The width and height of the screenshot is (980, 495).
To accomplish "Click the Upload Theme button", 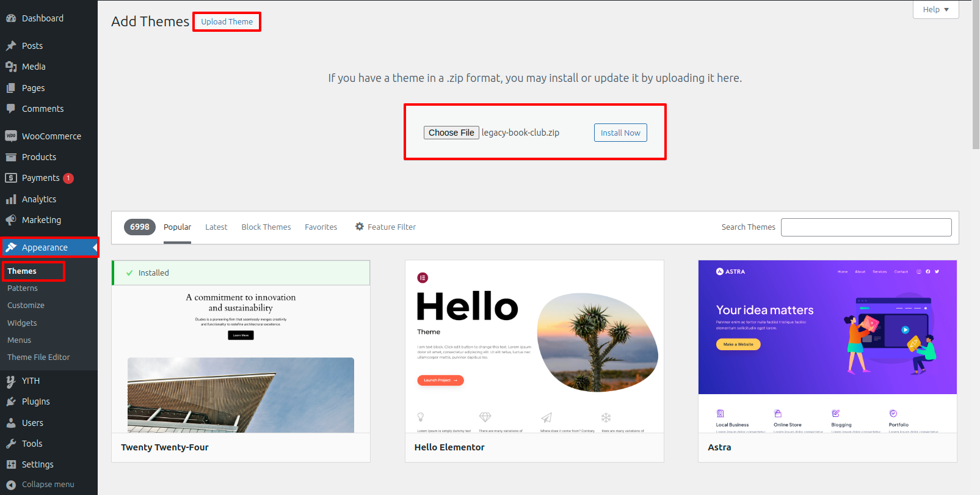I will (227, 22).
